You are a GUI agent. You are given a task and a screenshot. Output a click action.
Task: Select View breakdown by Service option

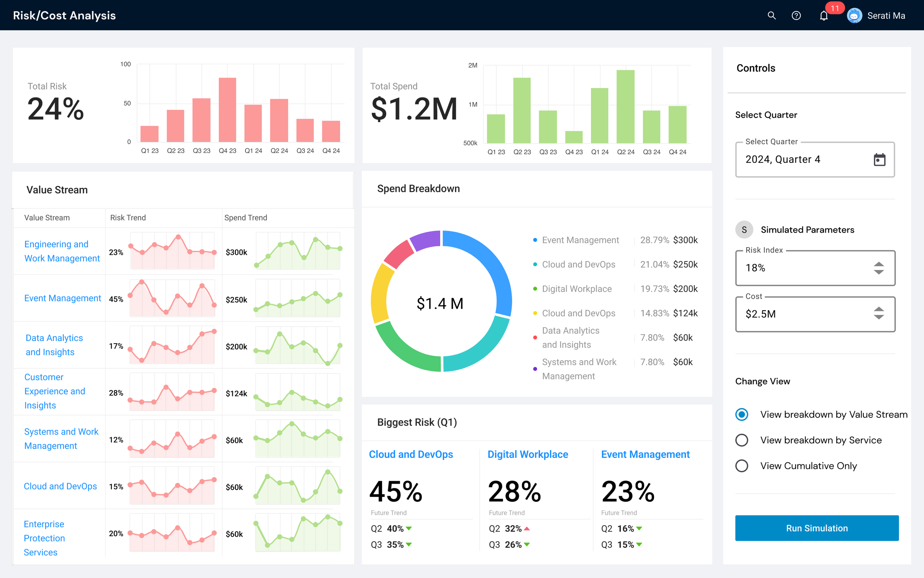click(742, 440)
